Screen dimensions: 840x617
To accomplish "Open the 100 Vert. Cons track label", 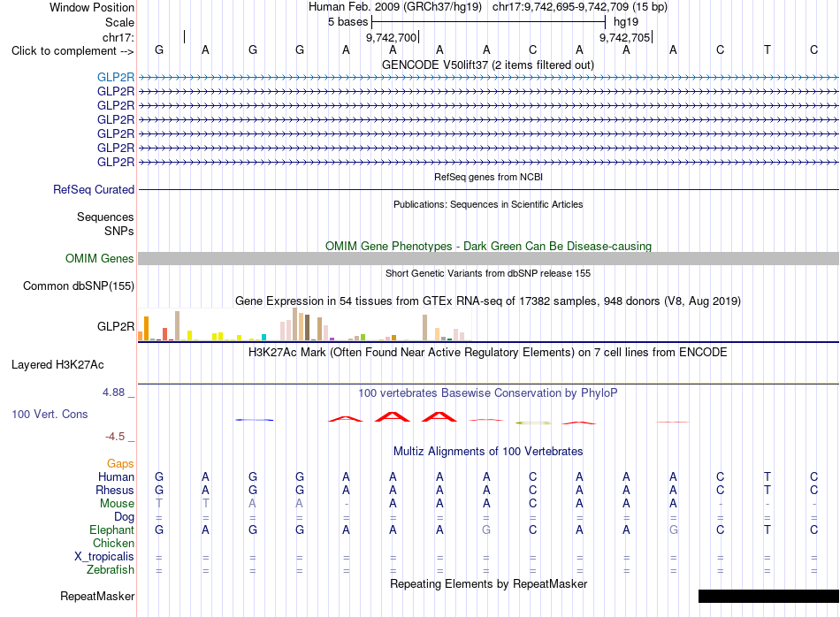I will (x=50, y=414).
